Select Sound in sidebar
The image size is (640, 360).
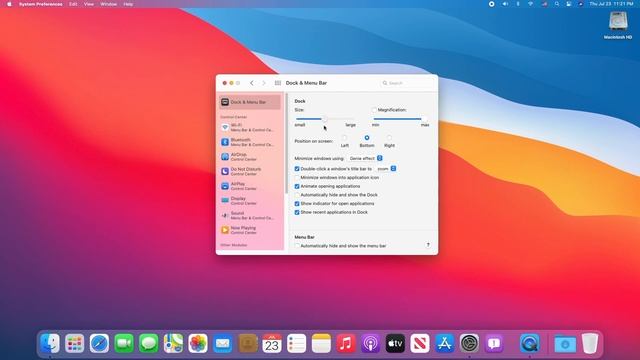tap(250, 216)
